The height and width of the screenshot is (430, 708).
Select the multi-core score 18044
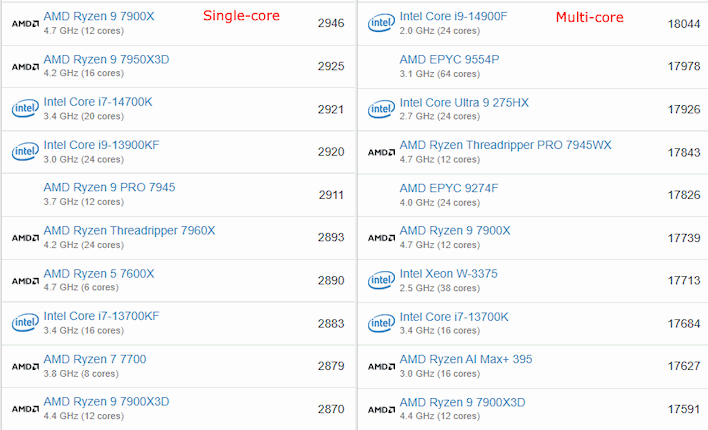pos(684,24)
